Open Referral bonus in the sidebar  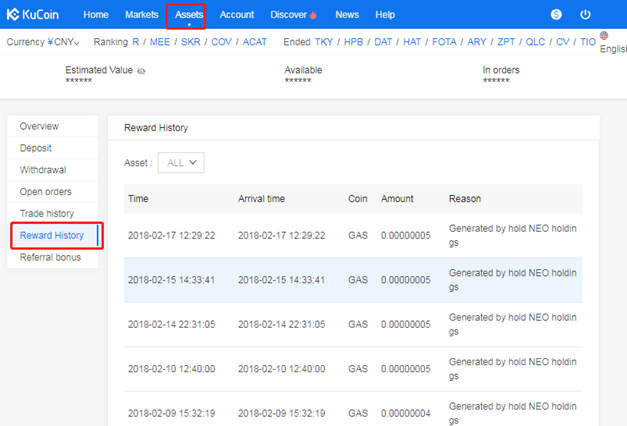[53, 257]
